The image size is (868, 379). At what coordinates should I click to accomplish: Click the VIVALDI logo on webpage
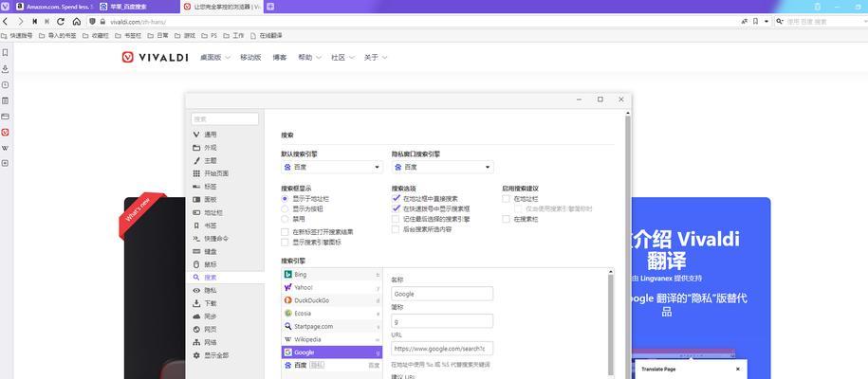(155, 57)
